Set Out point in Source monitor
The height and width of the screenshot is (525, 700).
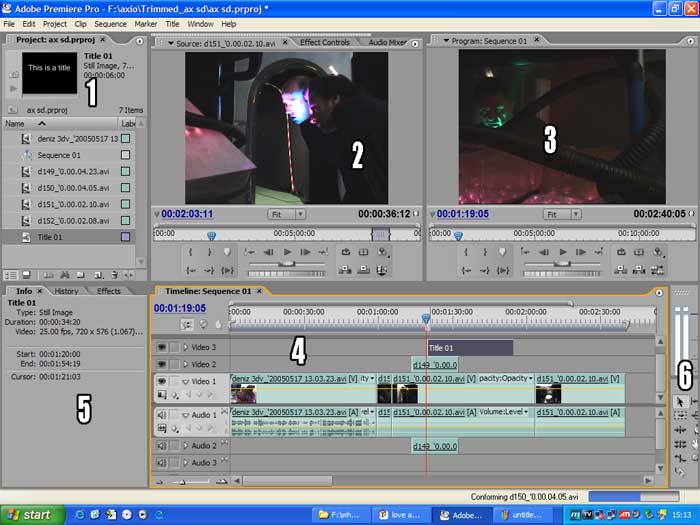(209, 252)
